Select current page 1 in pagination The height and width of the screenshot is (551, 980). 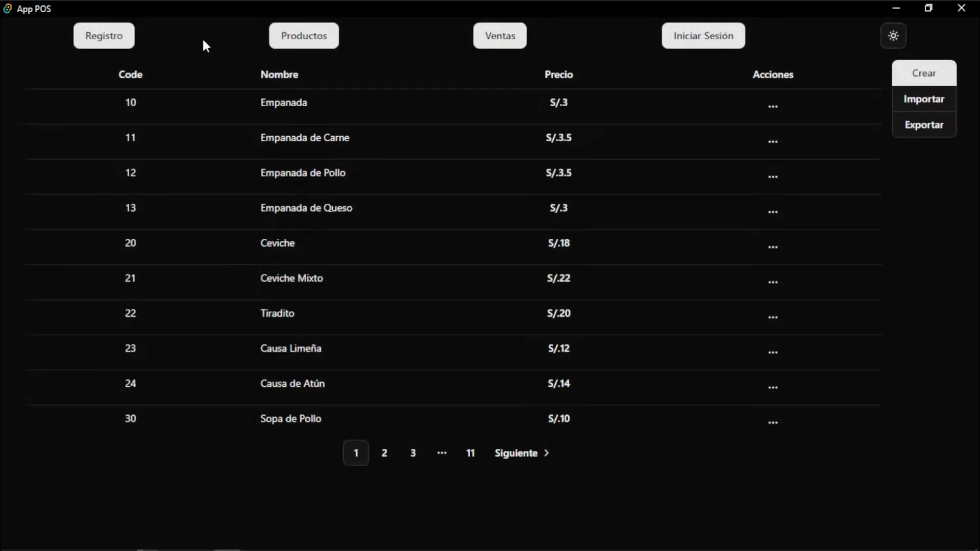click(x=356, y=453)
